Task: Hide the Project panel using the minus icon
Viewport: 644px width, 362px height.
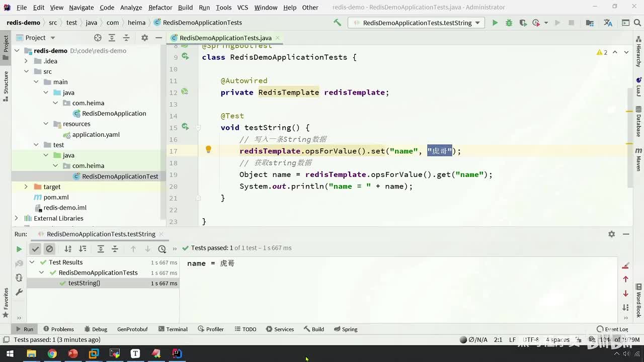Action: coord(158,38)
